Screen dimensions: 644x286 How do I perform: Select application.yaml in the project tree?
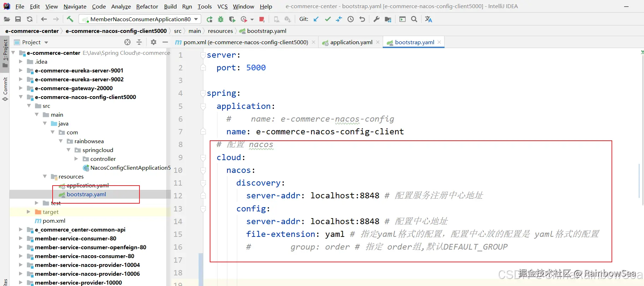click(x=88, y=185)
